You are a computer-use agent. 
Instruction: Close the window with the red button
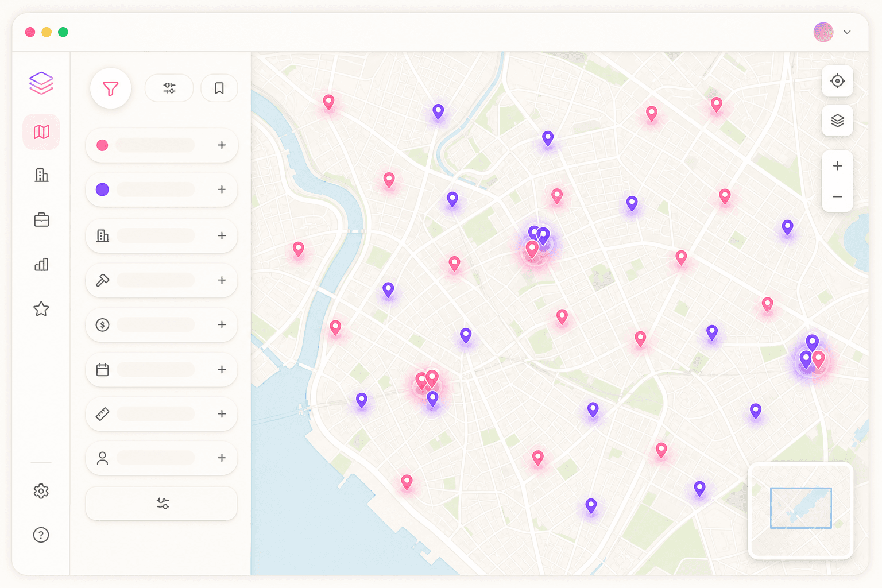point(30,32)
